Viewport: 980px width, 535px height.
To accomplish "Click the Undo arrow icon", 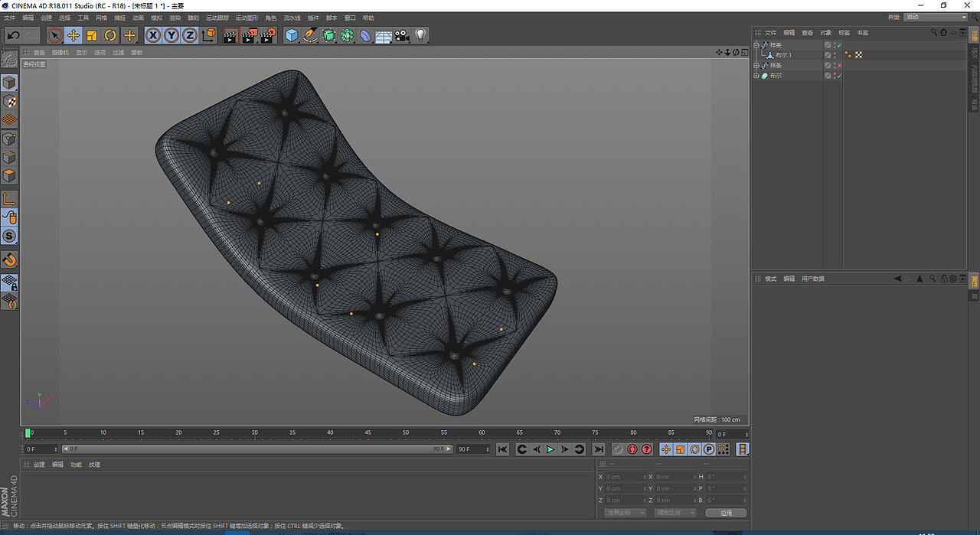I will [13, 35].
